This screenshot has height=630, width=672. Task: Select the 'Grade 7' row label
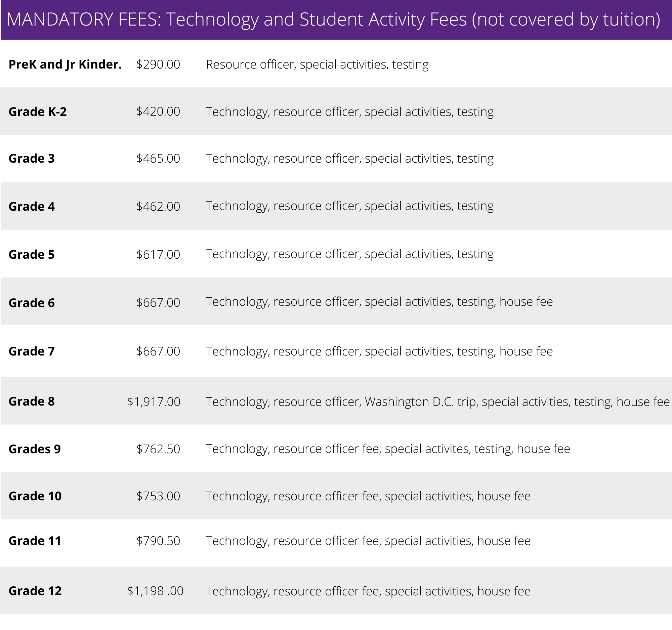tap(32, 351)
